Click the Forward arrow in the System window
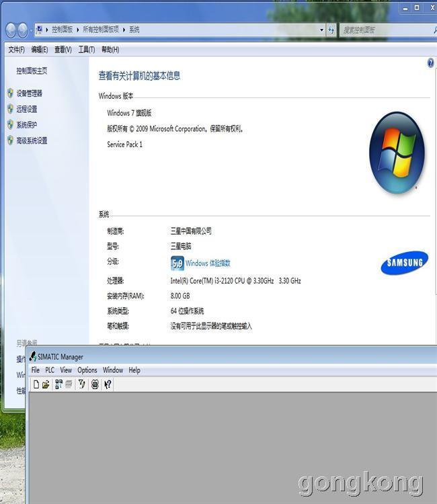The image size is (437, 504). click(22, 30)
